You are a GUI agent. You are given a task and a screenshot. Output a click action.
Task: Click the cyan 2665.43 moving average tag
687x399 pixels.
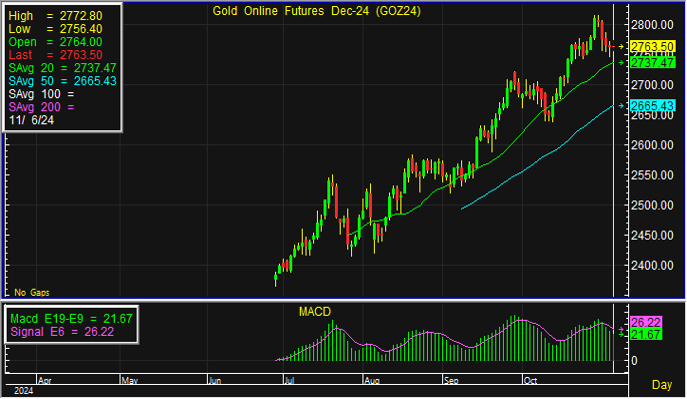(652, 106)
